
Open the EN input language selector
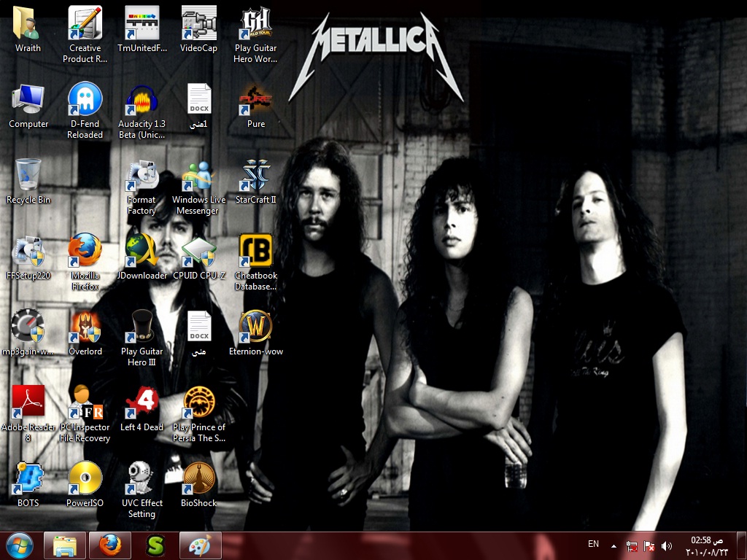[x=593, y=544]
